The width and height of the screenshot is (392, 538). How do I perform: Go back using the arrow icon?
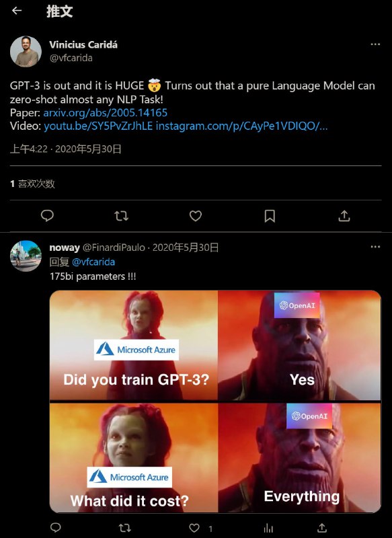coord(16,11)
